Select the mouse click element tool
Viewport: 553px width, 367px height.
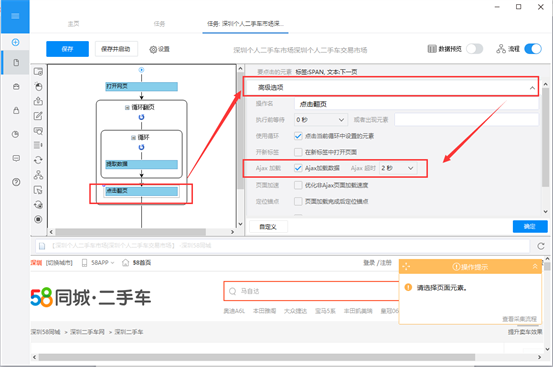pos(38,86)
